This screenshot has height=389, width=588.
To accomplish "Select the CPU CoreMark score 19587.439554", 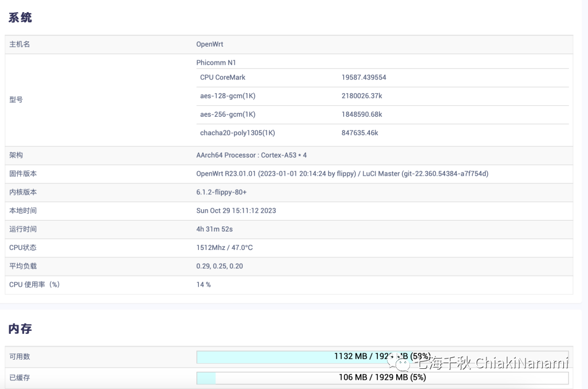I will [363, 78].
